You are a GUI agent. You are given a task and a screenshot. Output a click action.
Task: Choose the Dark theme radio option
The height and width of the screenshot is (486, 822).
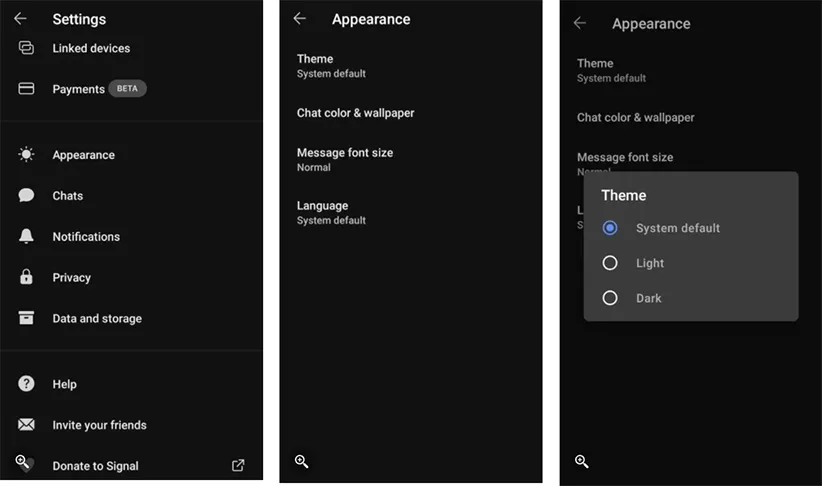point(610,298)
